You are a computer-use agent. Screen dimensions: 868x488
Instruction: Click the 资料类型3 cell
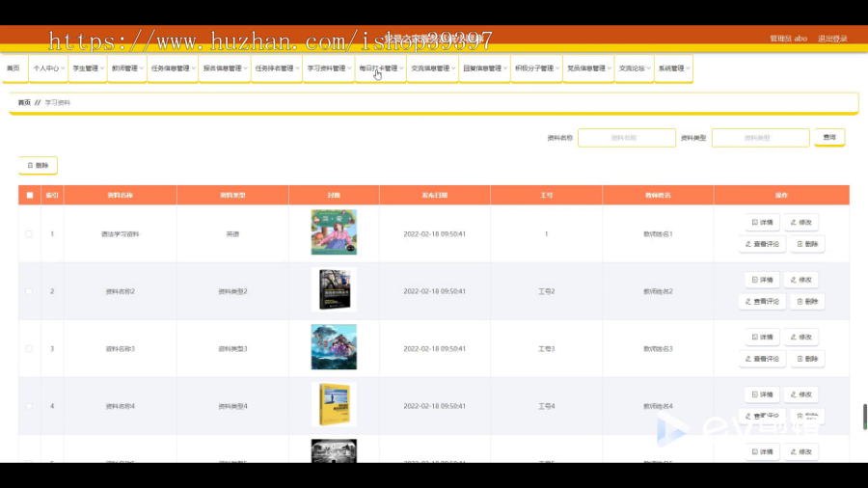232,349
